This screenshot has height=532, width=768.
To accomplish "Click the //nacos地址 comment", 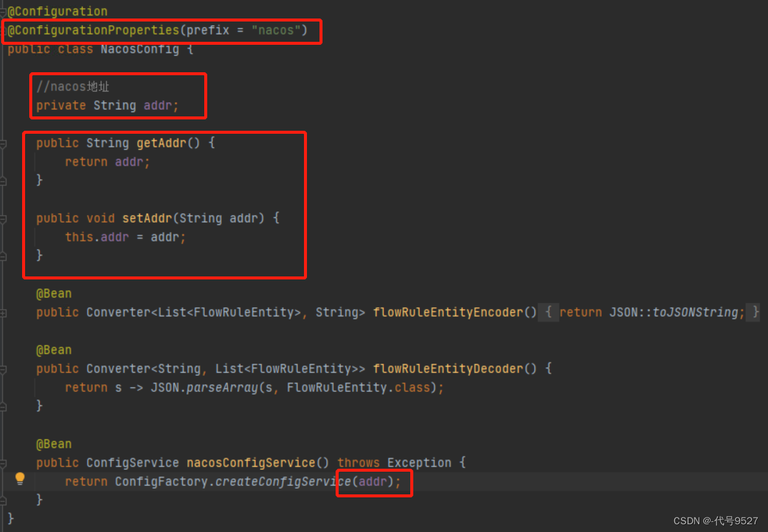I will pyautogui.click(x=73, y=87).
